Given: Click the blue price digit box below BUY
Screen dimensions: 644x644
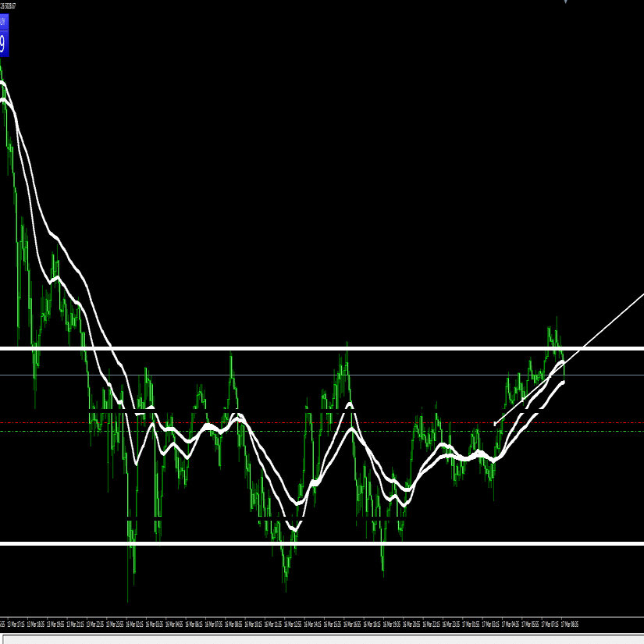Looking at the screenshot, I should coord(4,44).
